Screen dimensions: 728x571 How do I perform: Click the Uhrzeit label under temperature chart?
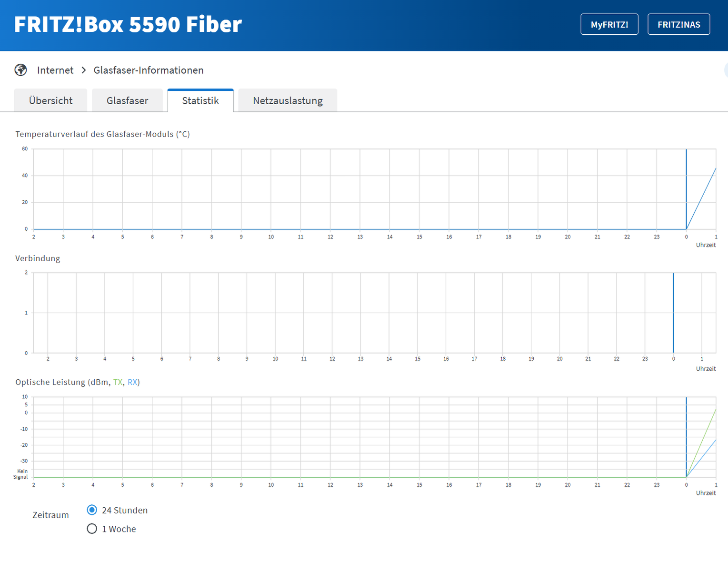[706, 245]
